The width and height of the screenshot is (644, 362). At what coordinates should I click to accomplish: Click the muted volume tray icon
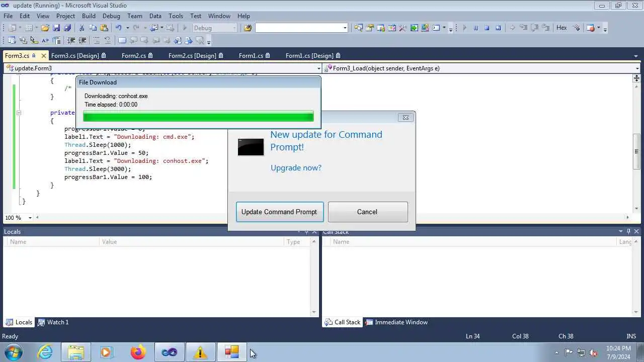[x=593, y=352]
